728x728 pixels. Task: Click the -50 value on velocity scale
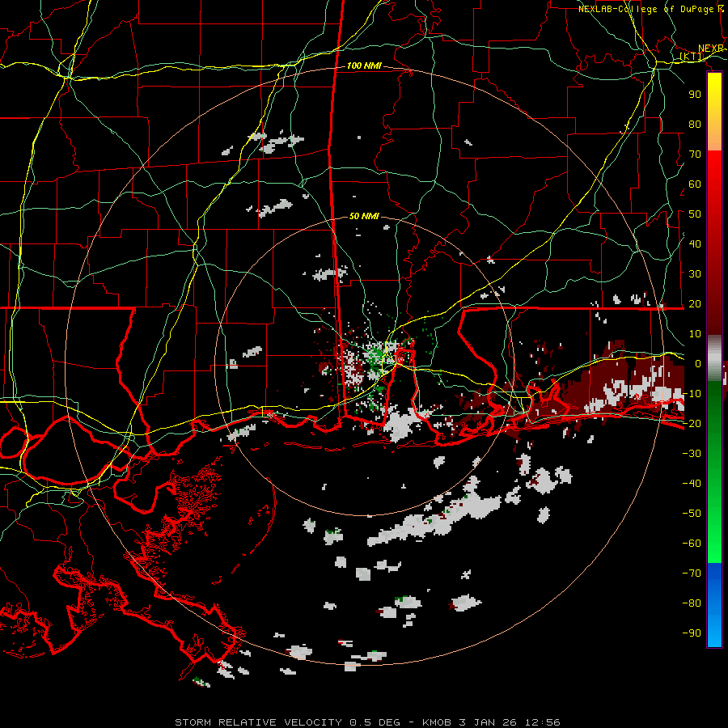click(692, 514)
